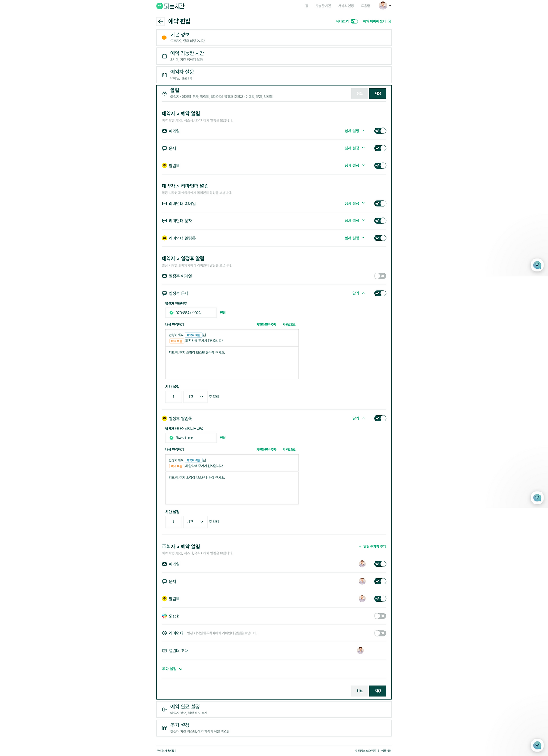Click 저장 button in 알림 header
Image resolution: width=548 pixels, height=756 pixels.
pos(378,93)
